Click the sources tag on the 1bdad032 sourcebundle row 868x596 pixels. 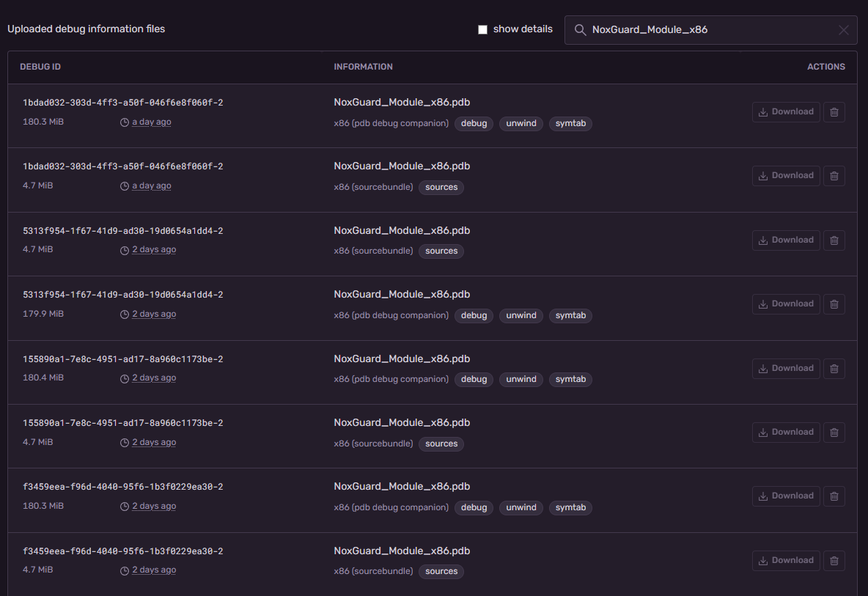point(441,188)
